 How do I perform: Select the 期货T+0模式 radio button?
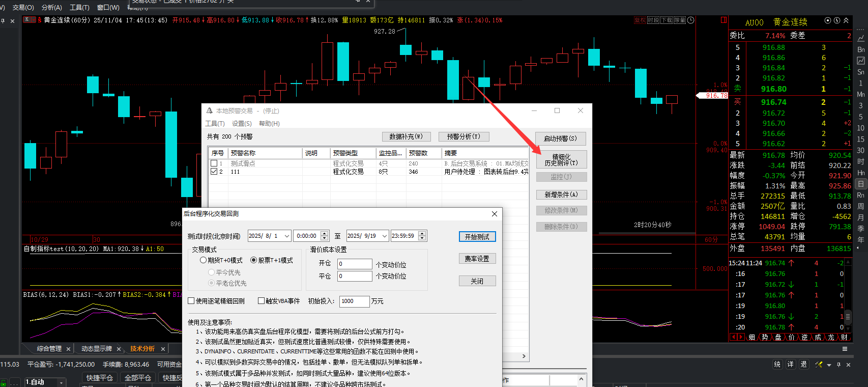coord(203,260)
